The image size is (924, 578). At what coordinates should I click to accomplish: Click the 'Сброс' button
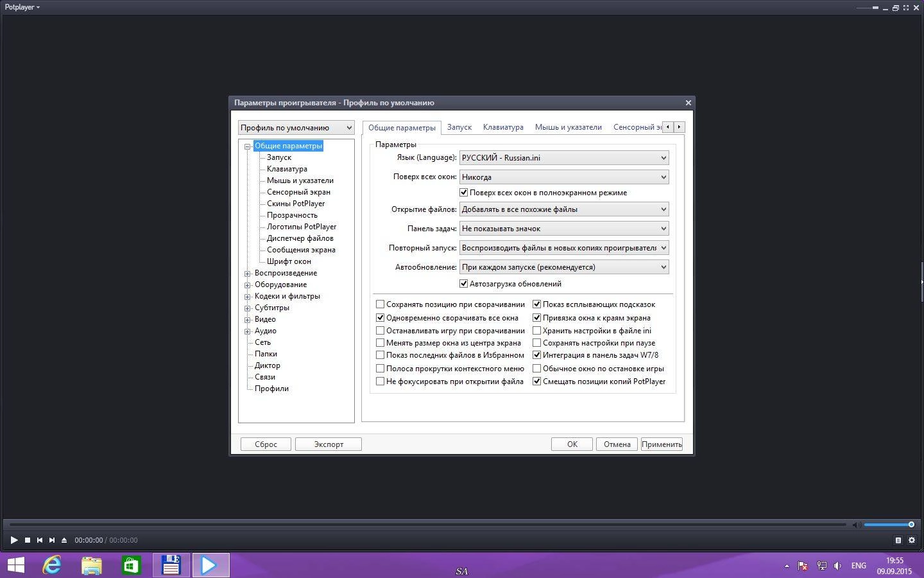[266, 444]
